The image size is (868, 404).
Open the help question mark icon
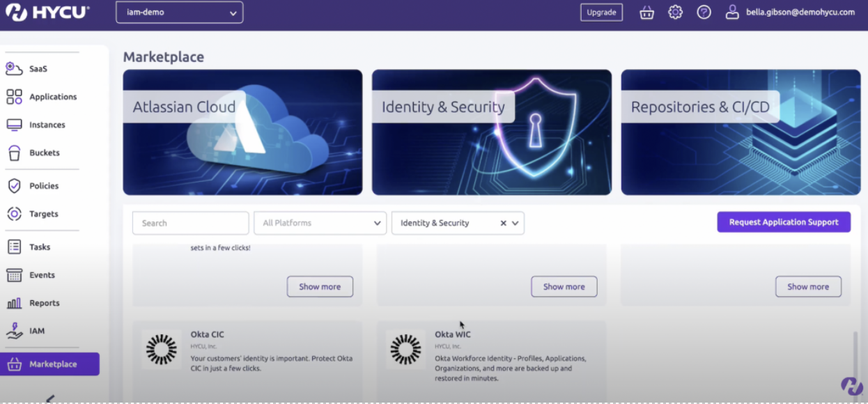pyautogui.click(x=704, y=12)
